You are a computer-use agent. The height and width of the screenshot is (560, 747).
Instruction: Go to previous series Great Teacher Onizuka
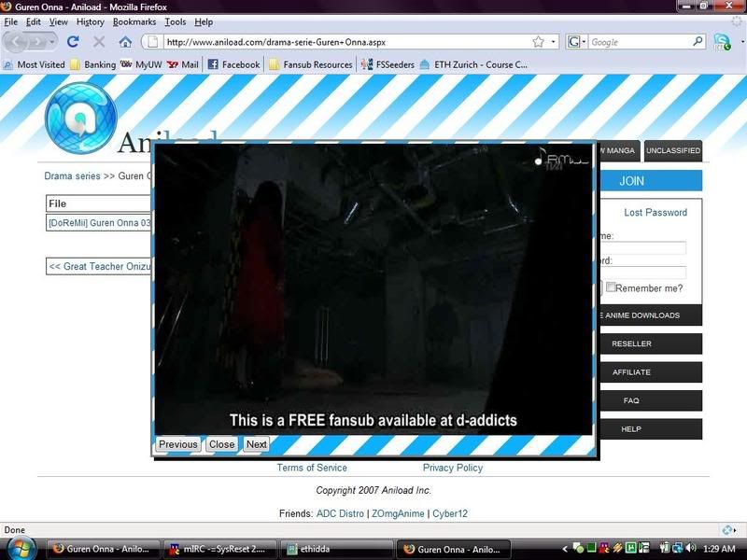99,266
